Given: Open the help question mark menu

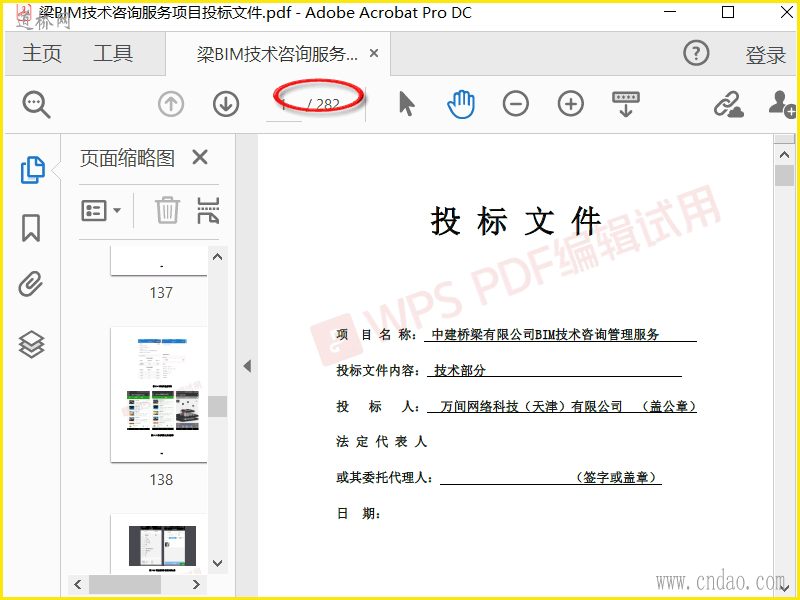Looking at the screenshot, I should [696, 53].
